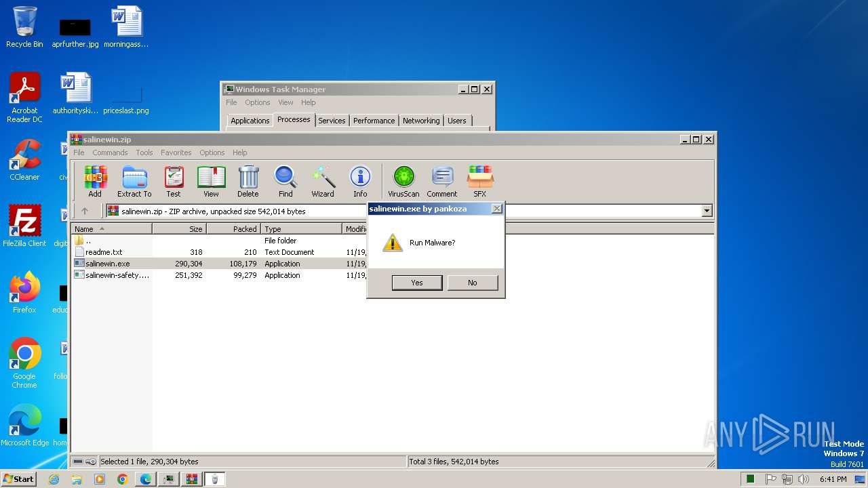The height and width of the screenshot is (488, 868).
Task: Click No in Run Malware dialog
Action: click(473, 283)
